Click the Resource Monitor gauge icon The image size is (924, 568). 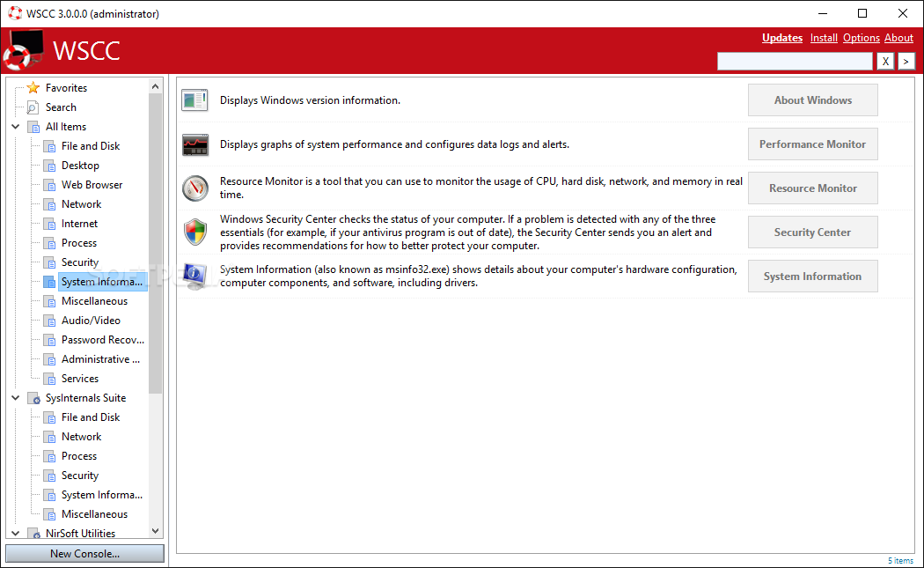coord(194,188)
